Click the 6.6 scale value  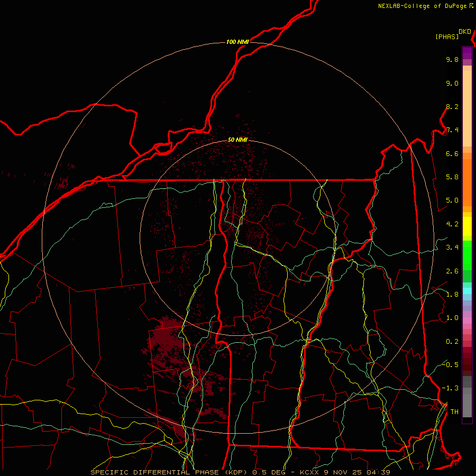pyautogui.click(x=452, y=153)
